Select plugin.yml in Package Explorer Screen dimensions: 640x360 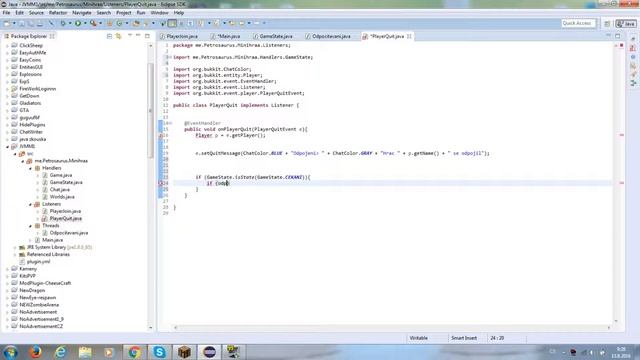pos(38,262)
